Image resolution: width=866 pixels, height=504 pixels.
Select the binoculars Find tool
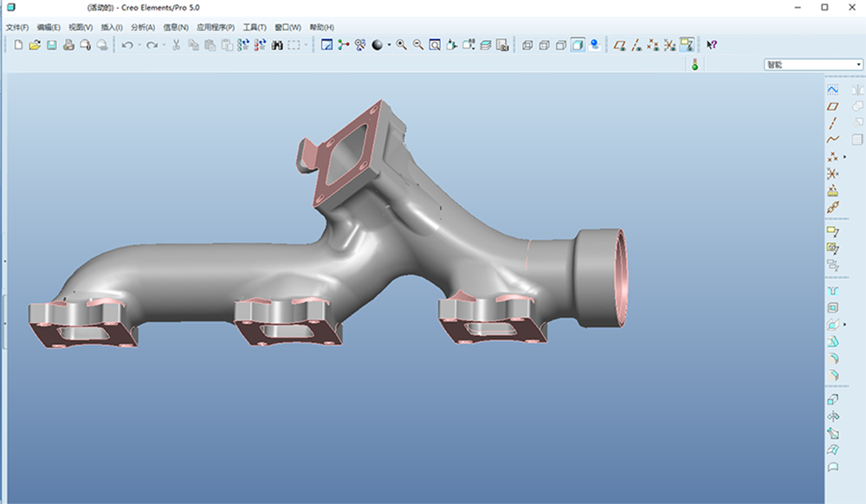point(277,45)
